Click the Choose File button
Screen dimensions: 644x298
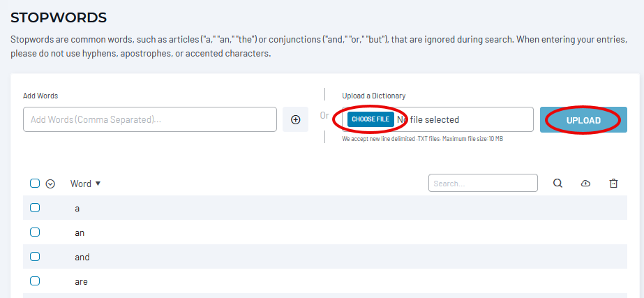(370, 119)
